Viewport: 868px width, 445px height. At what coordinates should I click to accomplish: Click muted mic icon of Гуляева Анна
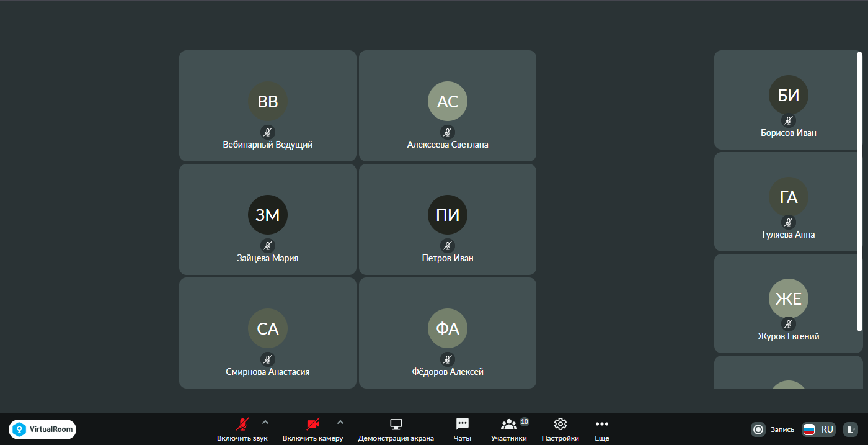pyautogui.click(x=789, y=222)
